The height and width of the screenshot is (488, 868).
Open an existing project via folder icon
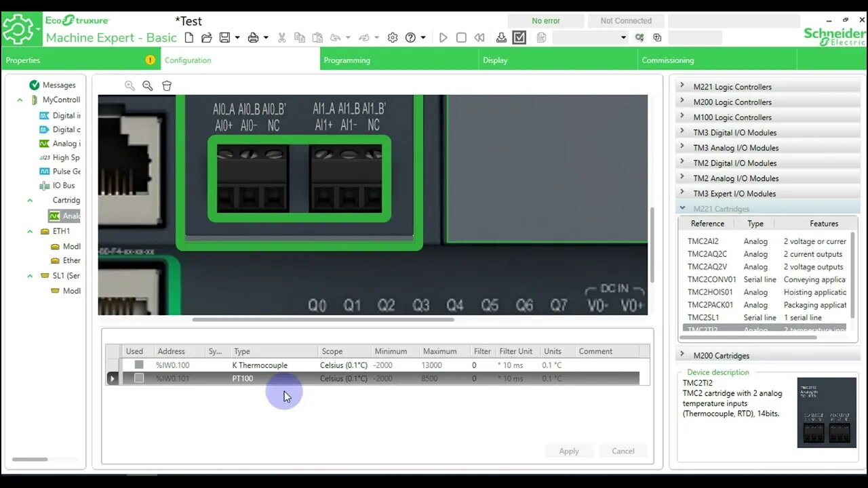(x=207, y=38)
